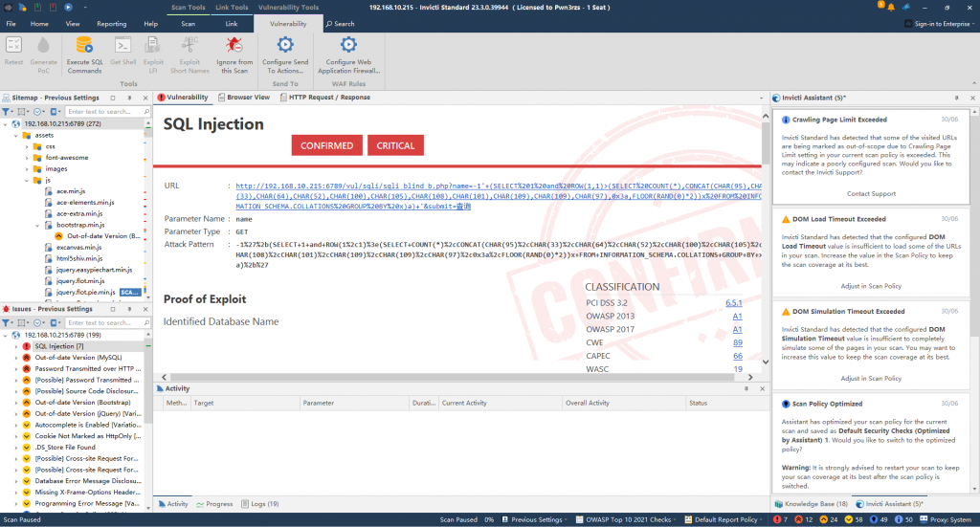
Task: Open the Previous Settings dropdown in status bar
Action: click(536, 519)
